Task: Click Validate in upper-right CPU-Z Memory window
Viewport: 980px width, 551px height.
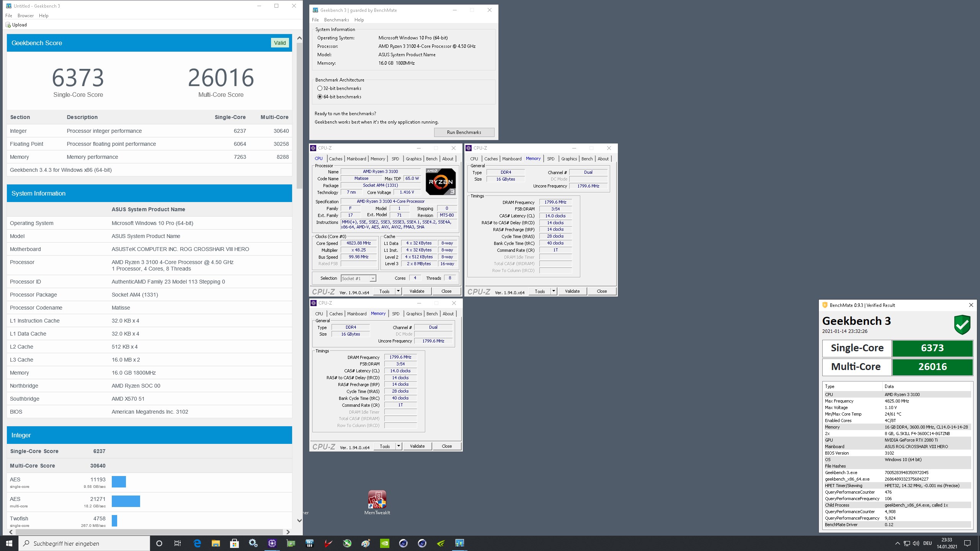Action: pyautogui.click(x=572, y=291)
